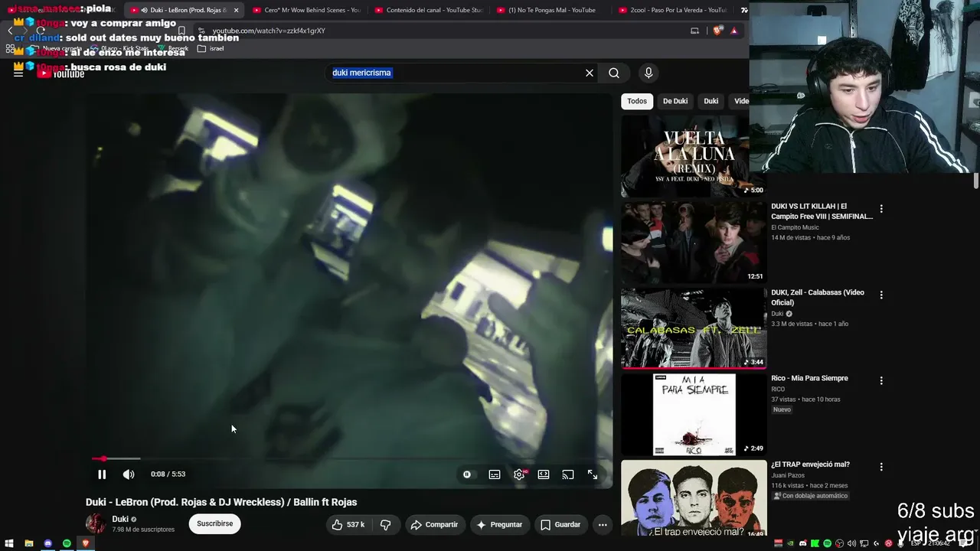Screen dimensions: 980x551
Task: Open options menu for DUKI VS LIT KILLAH
Action: coord(881,208)
